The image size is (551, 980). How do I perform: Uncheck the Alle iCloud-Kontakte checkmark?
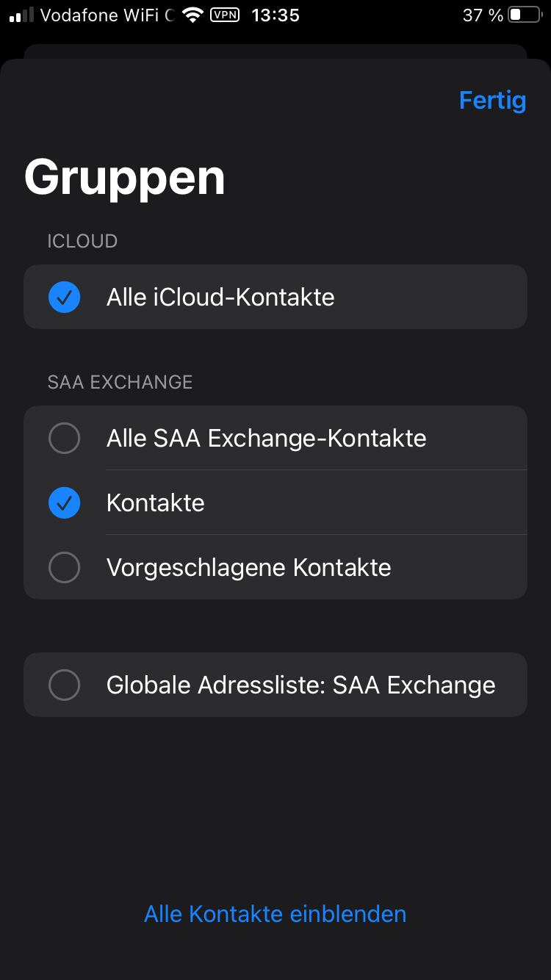(x=64, y=297)
